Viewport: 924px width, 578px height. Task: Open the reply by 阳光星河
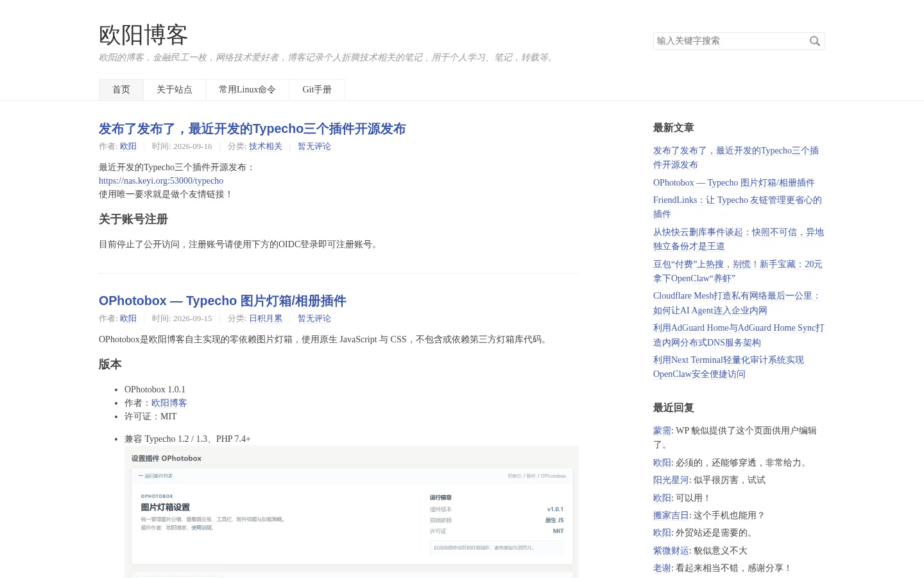click(x=671, y=480)
